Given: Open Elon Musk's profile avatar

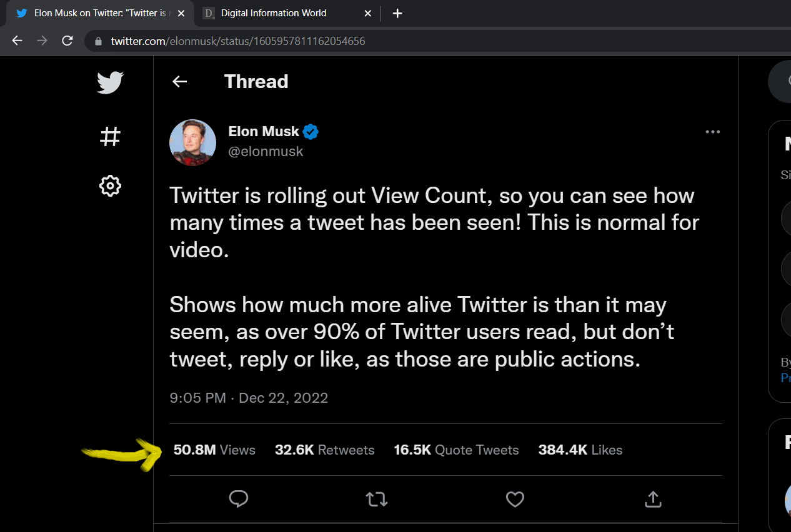Looking at the screenshot, I should [193, 142].
